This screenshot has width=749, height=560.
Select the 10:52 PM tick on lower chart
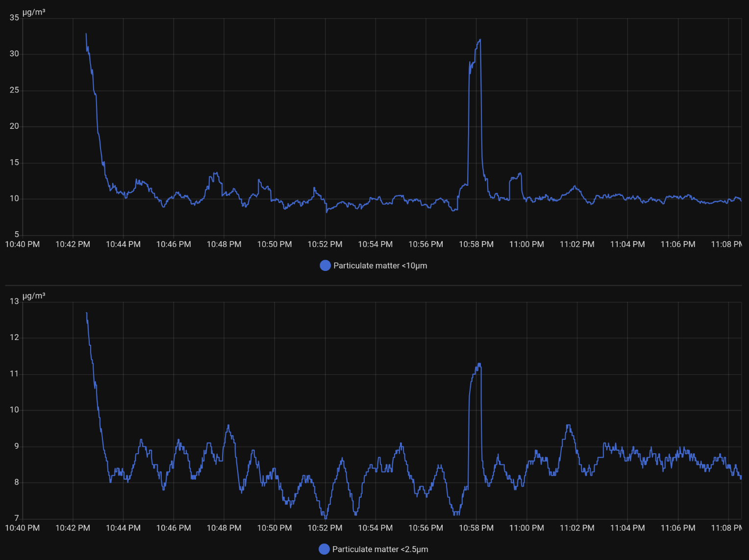point(325,528)
